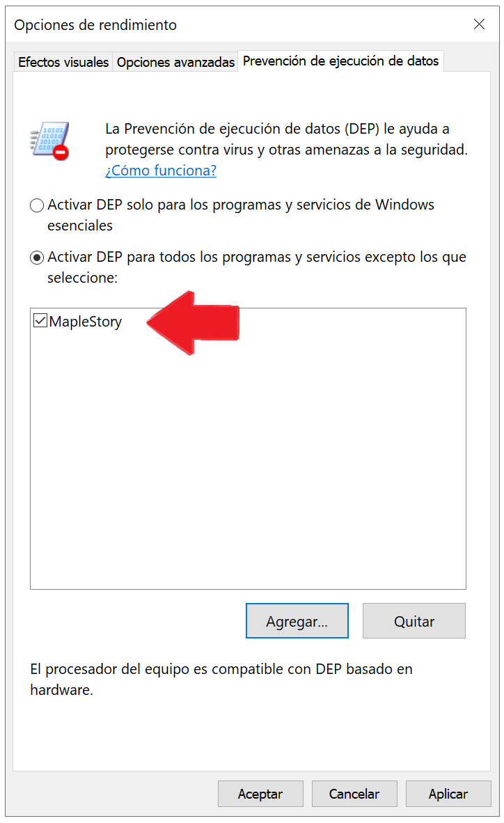Select DEP only for essential Windows programs

click(37, 205)
